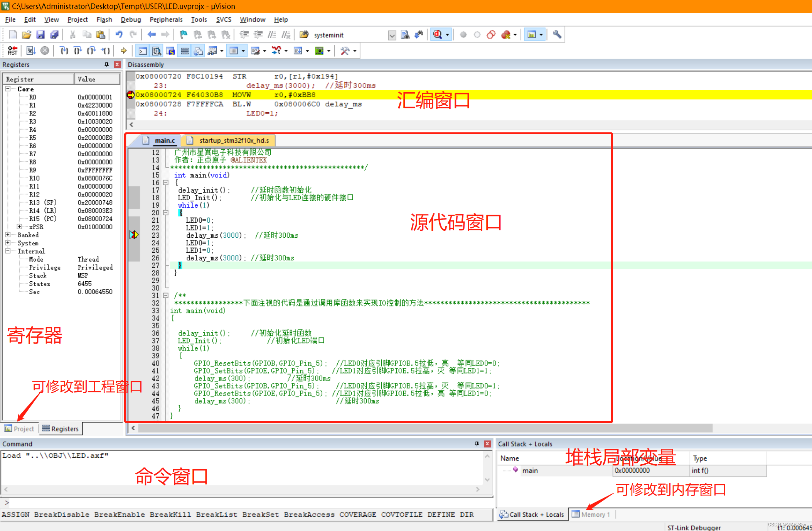
Task: Select the Registers bottom tab
Action: 61,429
